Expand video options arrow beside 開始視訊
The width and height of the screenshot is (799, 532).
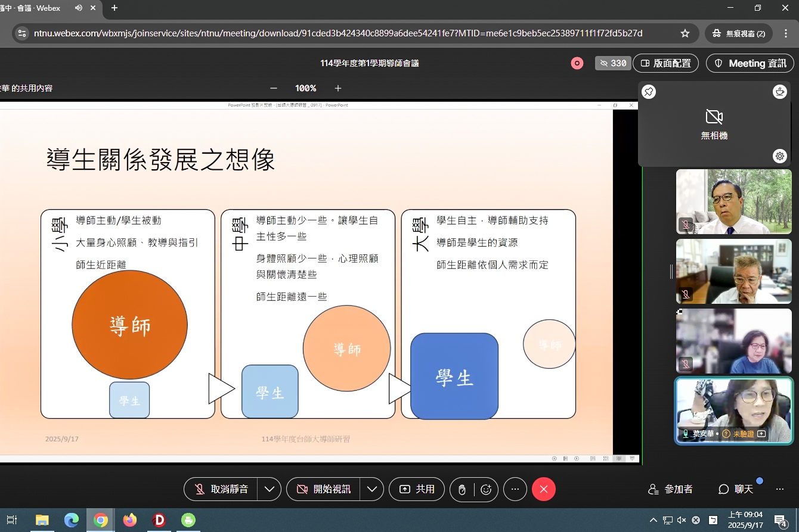372,489
